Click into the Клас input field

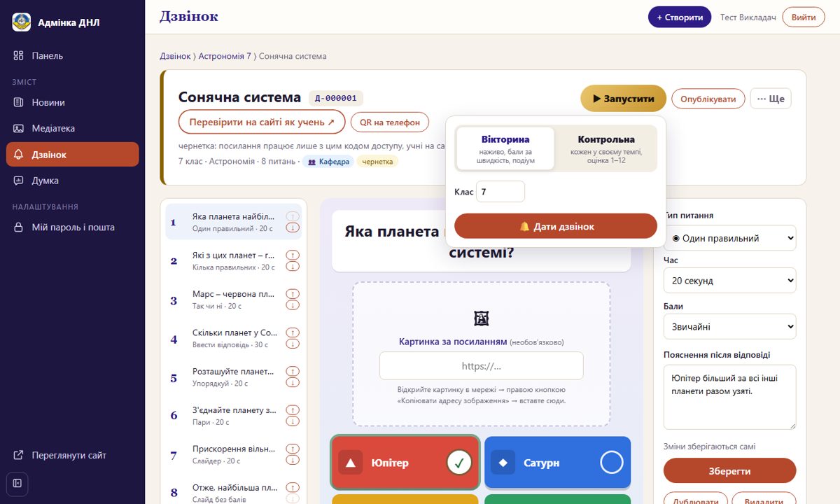point(500,191)
